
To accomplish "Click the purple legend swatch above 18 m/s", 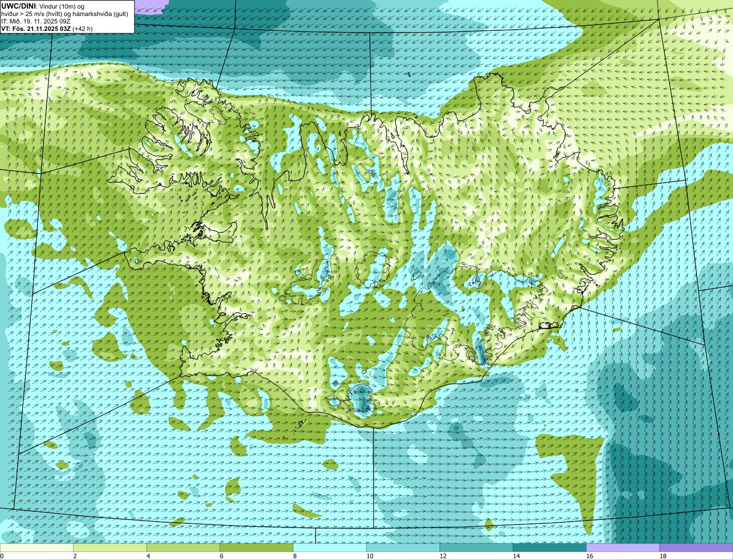I will point(696,548).
